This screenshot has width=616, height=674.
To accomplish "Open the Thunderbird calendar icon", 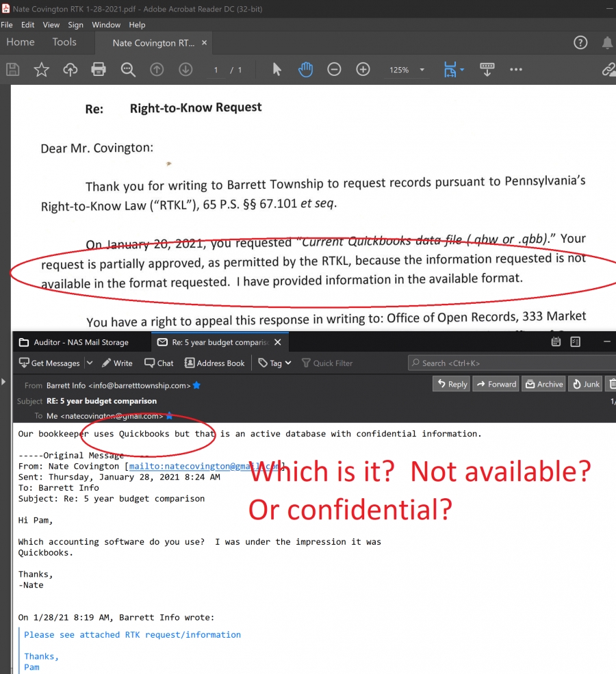I will click(x=556, y=341).
